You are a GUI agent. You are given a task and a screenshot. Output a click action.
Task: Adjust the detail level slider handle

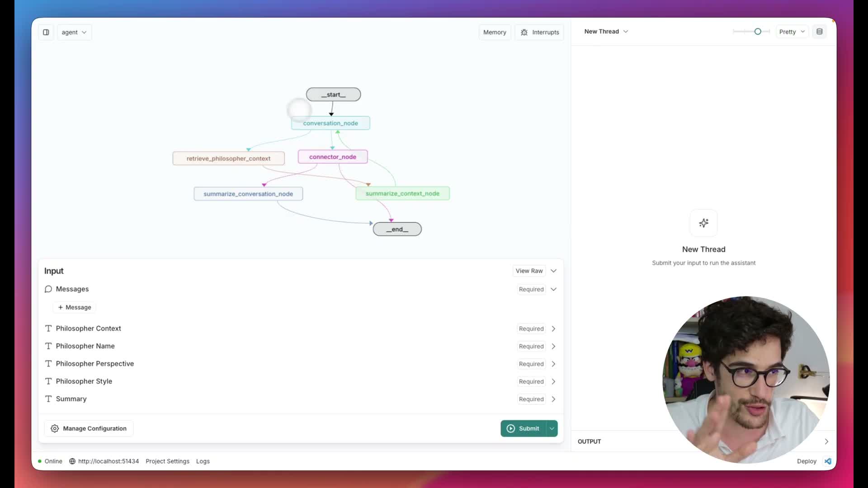coord(758,32)
